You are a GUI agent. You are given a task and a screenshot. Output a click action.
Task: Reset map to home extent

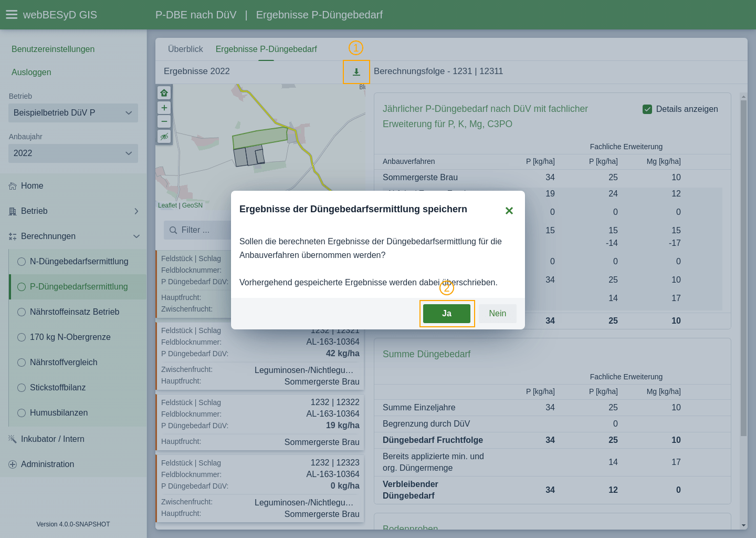tap(164, 93)
